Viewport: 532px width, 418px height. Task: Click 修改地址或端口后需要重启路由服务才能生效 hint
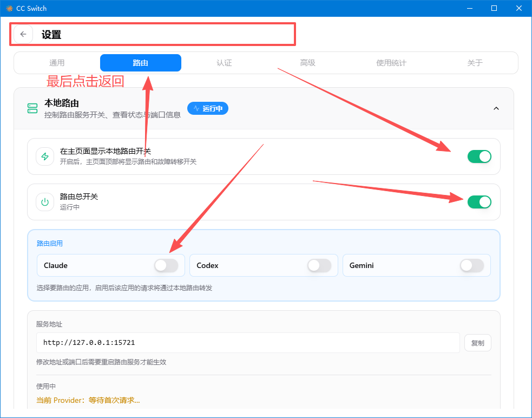coord(101,362)
